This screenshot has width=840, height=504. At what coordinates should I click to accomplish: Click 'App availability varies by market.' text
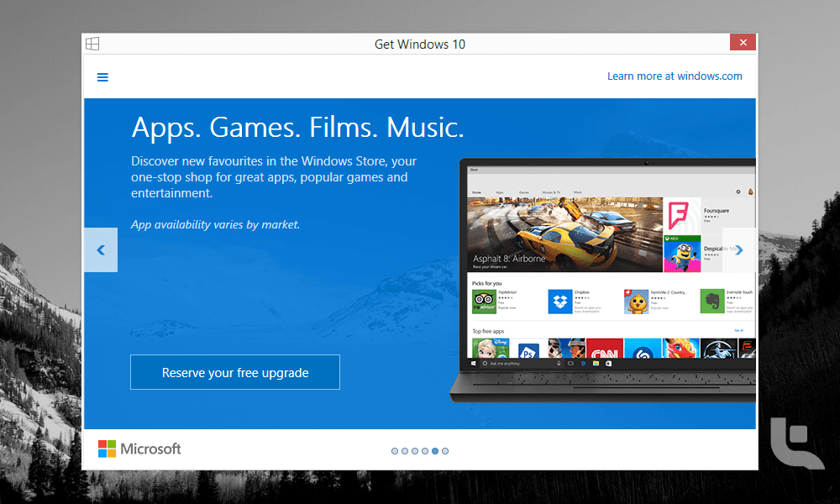pyautogui.click(x=215, y=225)
